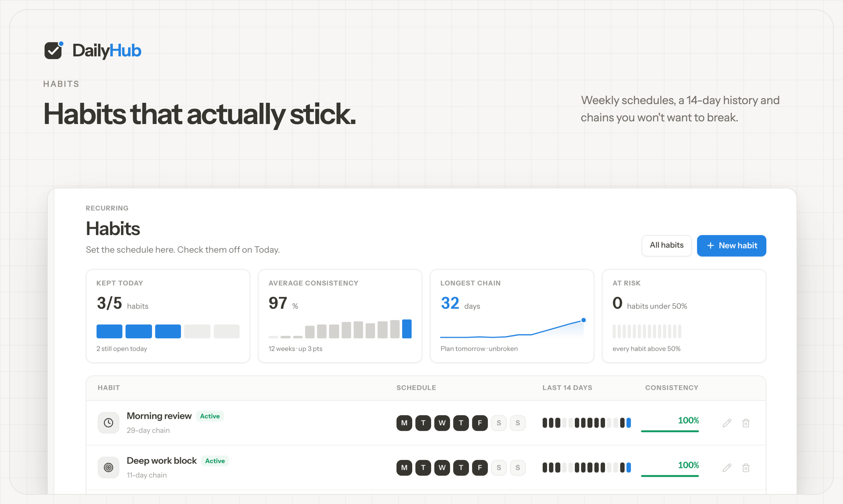Toggle Friday for Deep work block

pos(480,468)
